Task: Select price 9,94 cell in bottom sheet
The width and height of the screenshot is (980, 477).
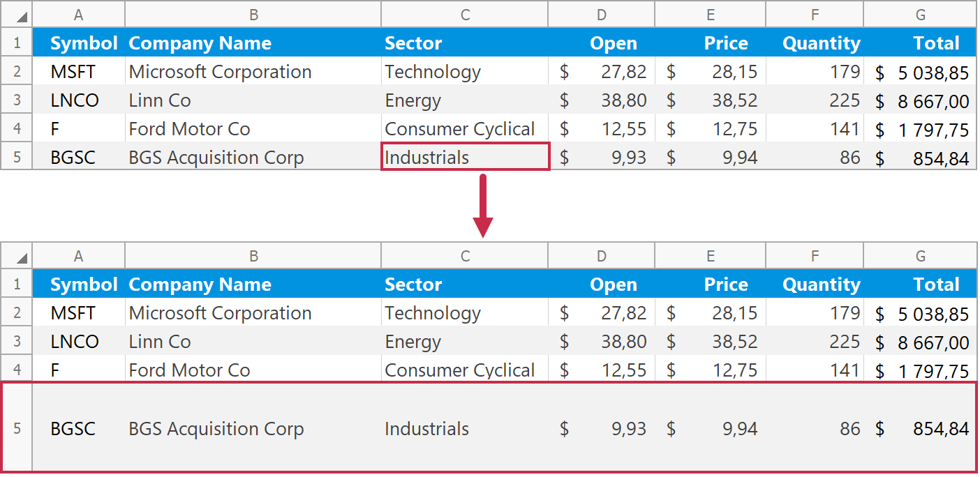Action: (711, 428)
